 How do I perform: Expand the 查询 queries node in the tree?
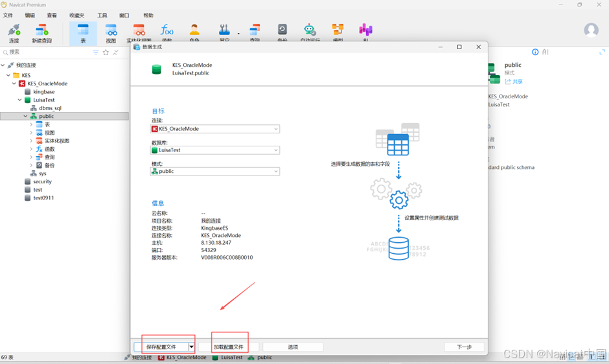[x=32, y=157]
